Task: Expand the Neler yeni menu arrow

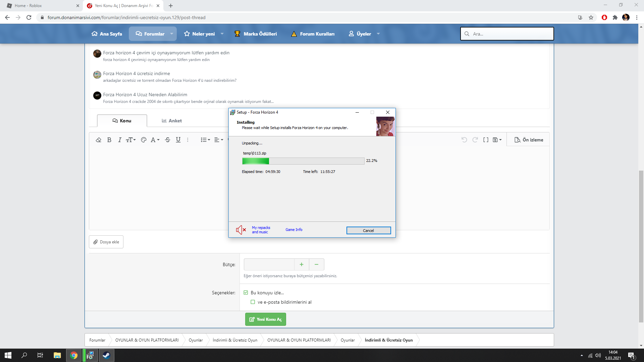Action: coord(222,34)
